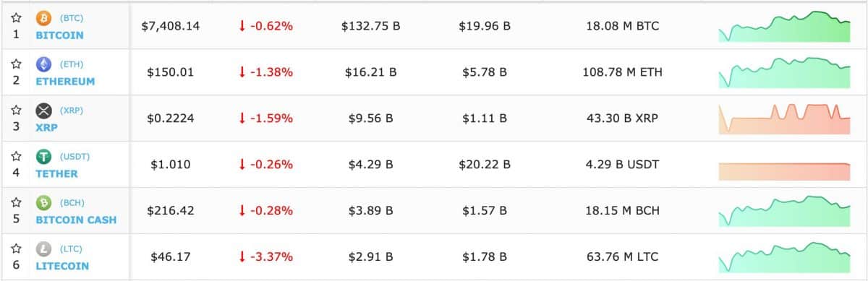Follow the BITCOIN CASH name link
This screenshot has height=281, width=868.
click(76, 220)
